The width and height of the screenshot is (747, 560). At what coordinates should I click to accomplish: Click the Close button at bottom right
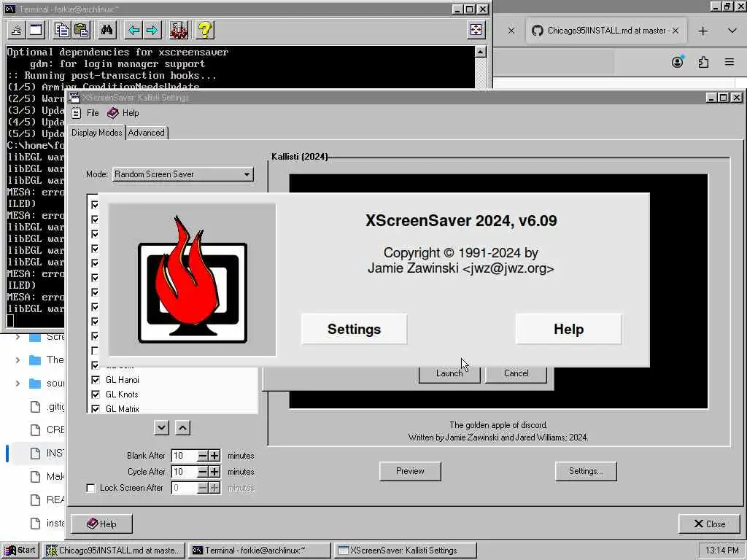point(709,524)
